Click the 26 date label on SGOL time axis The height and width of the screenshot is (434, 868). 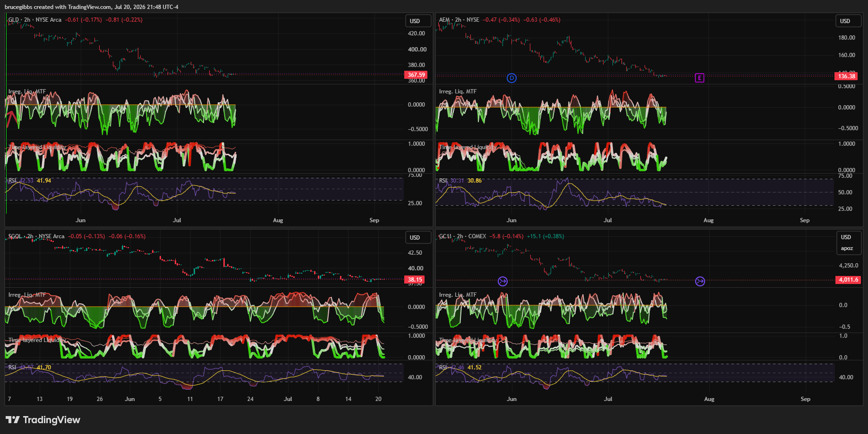click(x=100, y=399)
